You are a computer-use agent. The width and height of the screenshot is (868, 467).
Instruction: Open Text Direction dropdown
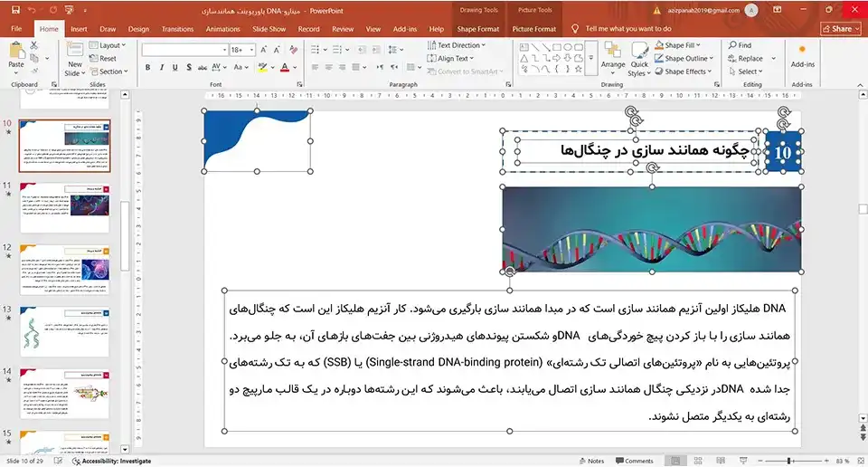[x=456, y=45]
